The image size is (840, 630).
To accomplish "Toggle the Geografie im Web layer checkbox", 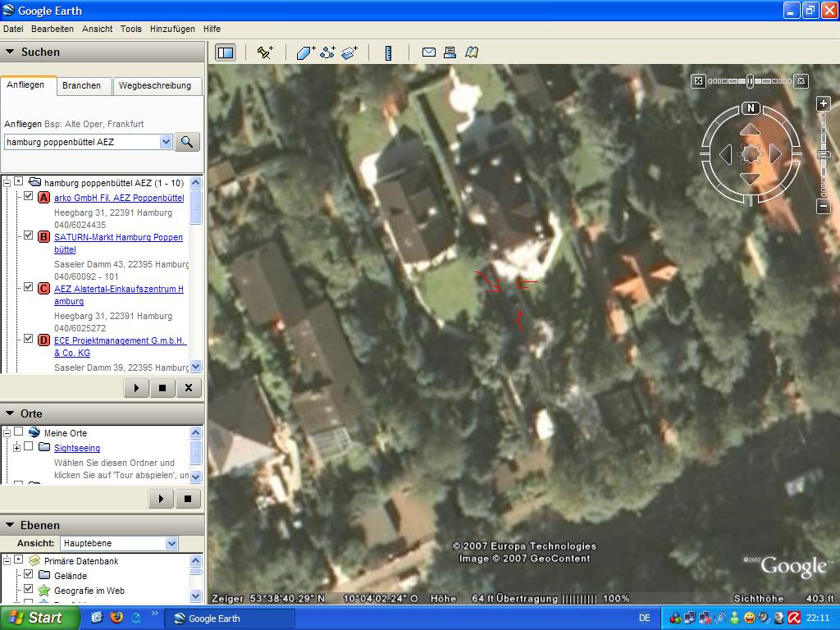I will (x=29, y=590).
